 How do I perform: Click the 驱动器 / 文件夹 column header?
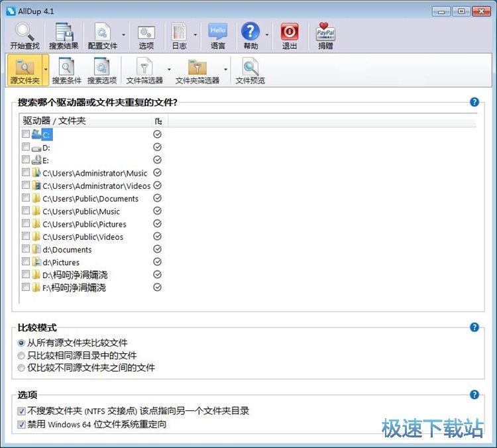click(85, 121)
